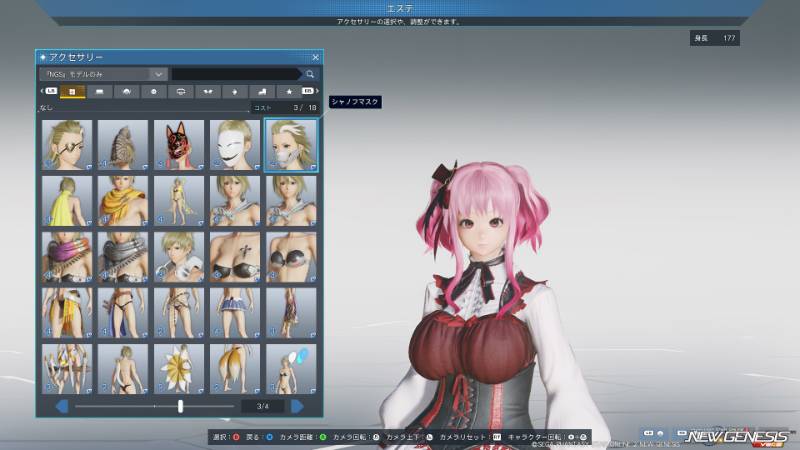Close the アクセサリー panel
Viewport: 800px width, 450px height.
point(315,57)
